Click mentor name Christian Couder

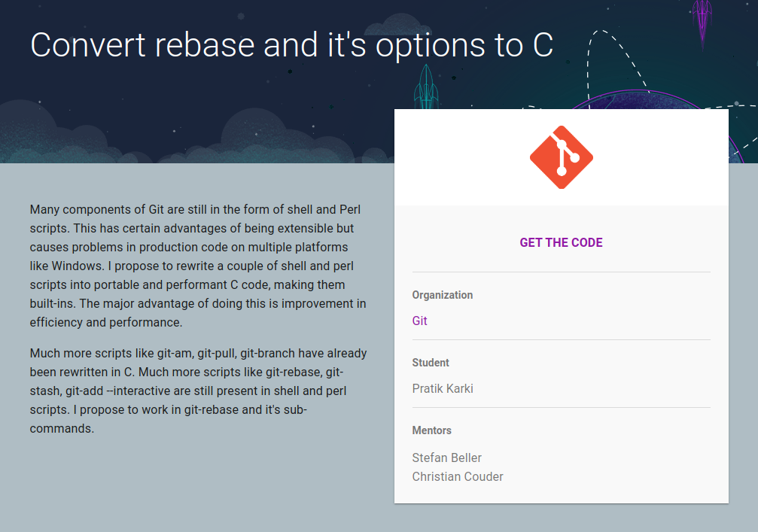[458, 476]
